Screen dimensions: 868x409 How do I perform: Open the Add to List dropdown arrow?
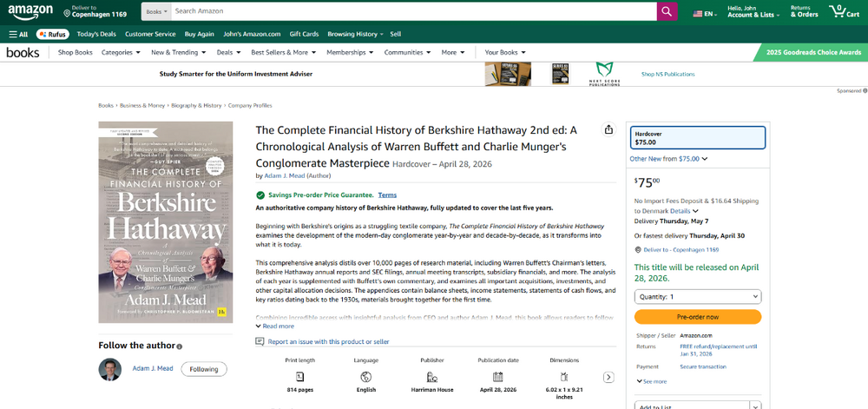click(x=755, y=406)
